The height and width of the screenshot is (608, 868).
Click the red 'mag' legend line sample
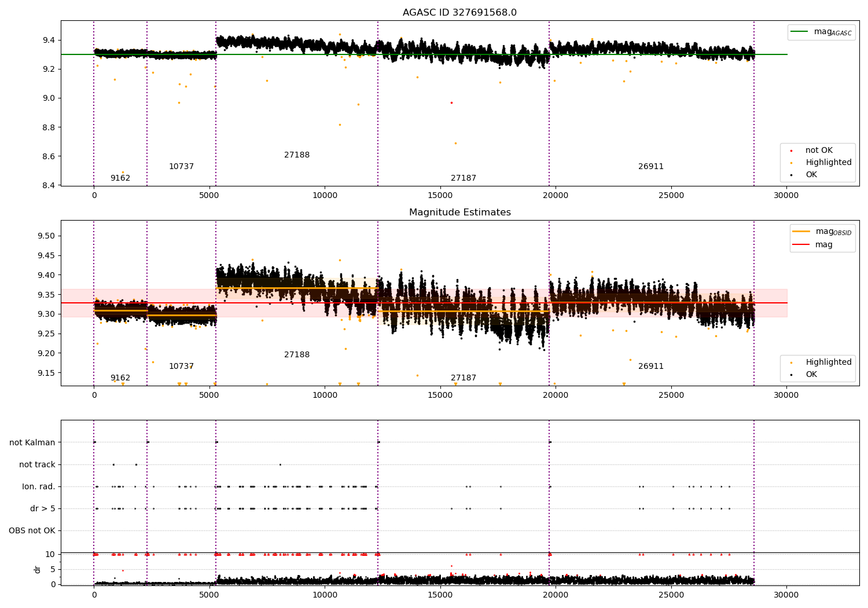[801, 244]
